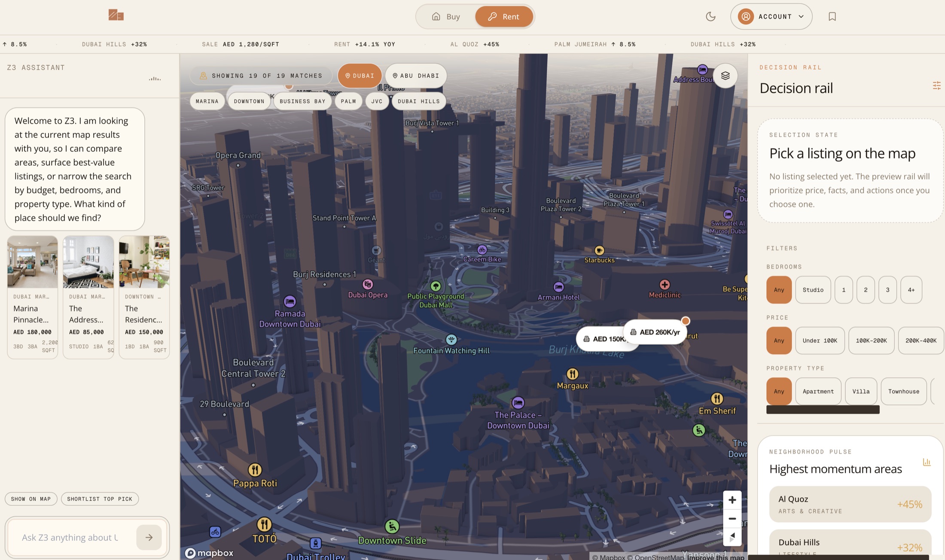
Task: Switch city to Abu Dhabi
Action: click(x=415, y=76)
